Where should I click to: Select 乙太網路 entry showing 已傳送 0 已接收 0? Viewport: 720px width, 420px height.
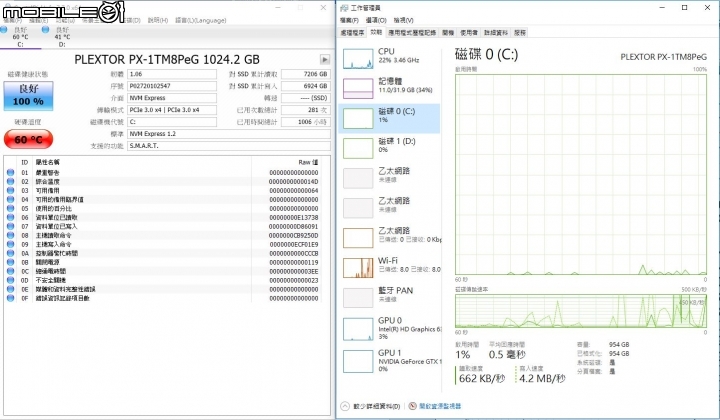pyautogui.click(x=389, y=237)
